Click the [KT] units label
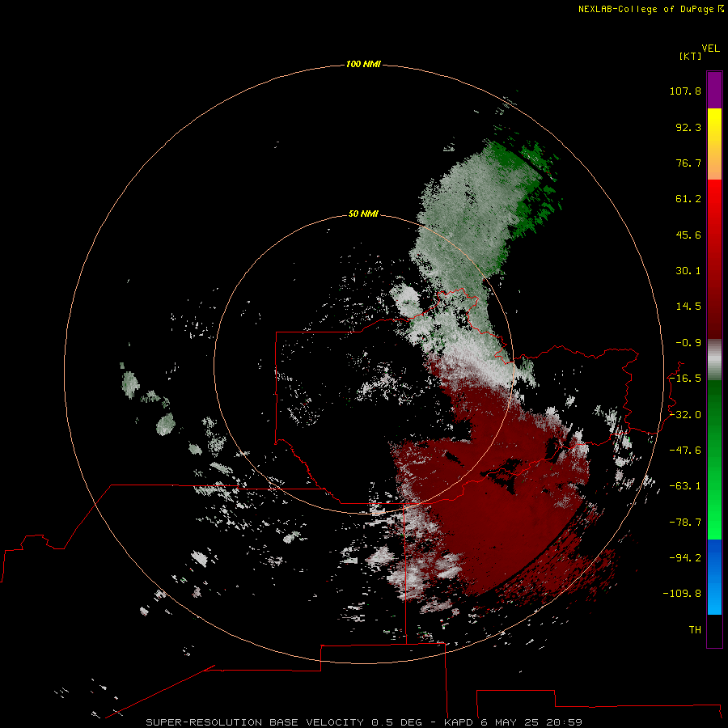The width and height of the screenshot is (728, 728). [690, 56]
